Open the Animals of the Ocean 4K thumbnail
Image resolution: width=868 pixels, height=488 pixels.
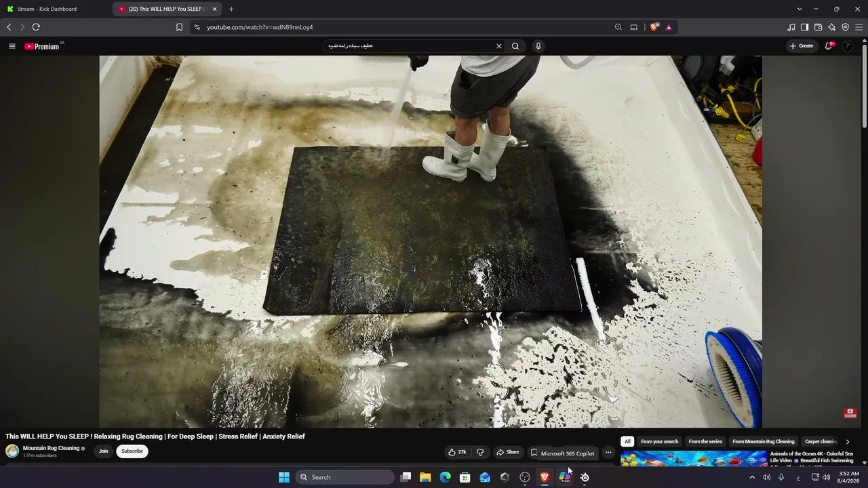pyautogui.click(x=694, y=459)
